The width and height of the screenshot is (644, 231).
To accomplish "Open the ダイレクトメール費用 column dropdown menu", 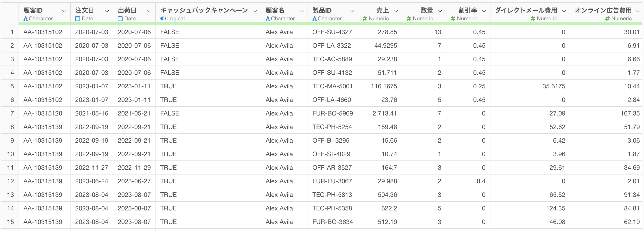I will (x=564, y=11).
